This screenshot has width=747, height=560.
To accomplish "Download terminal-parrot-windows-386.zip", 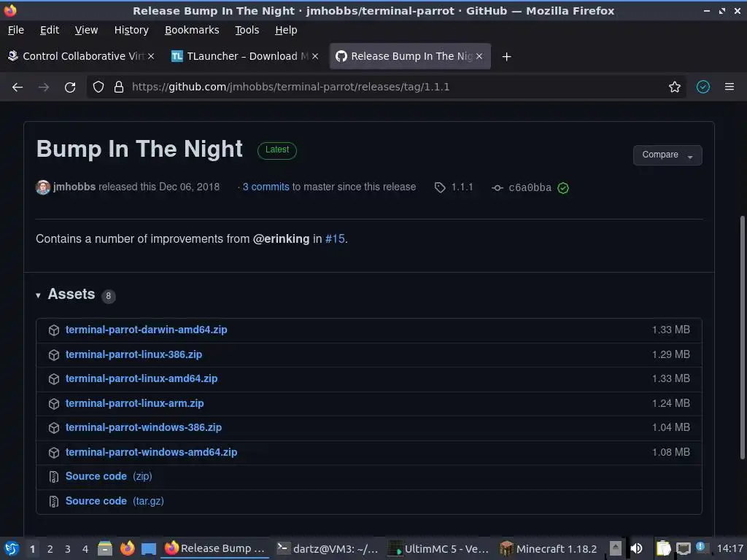I will (144, 427).
